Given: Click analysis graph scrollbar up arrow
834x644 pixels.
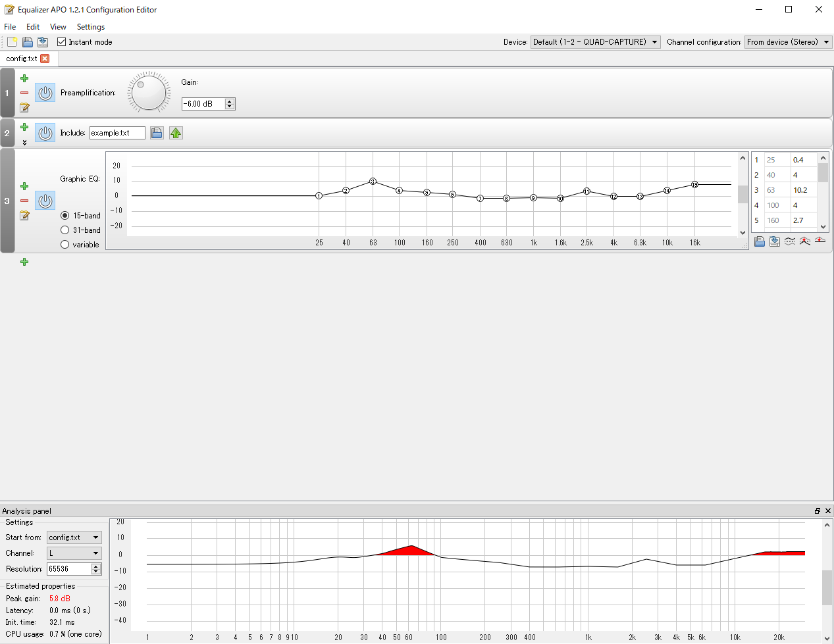Looking at the screenshot, I should pos(828,525).
